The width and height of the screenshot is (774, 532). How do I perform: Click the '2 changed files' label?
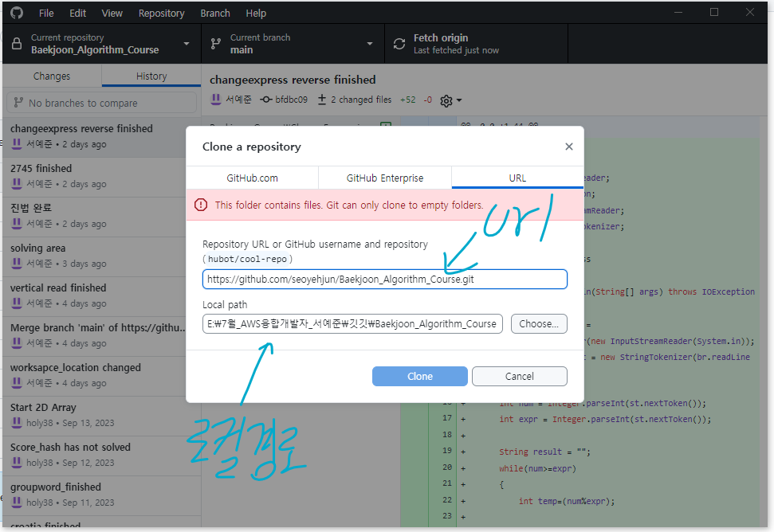(361, 100)
